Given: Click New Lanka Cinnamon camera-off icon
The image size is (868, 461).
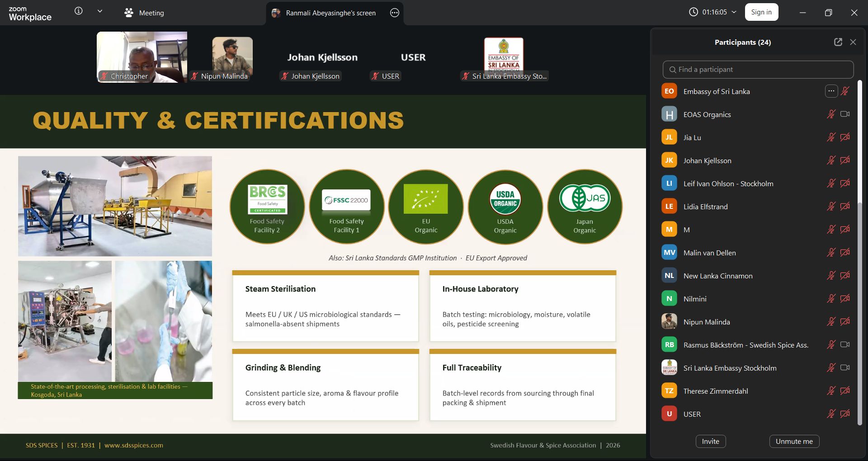Looking at the screenshot, I should point(845,276).
